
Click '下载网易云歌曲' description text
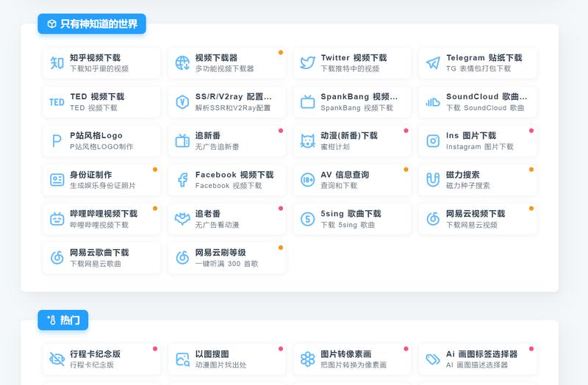[x=96, y=264]
